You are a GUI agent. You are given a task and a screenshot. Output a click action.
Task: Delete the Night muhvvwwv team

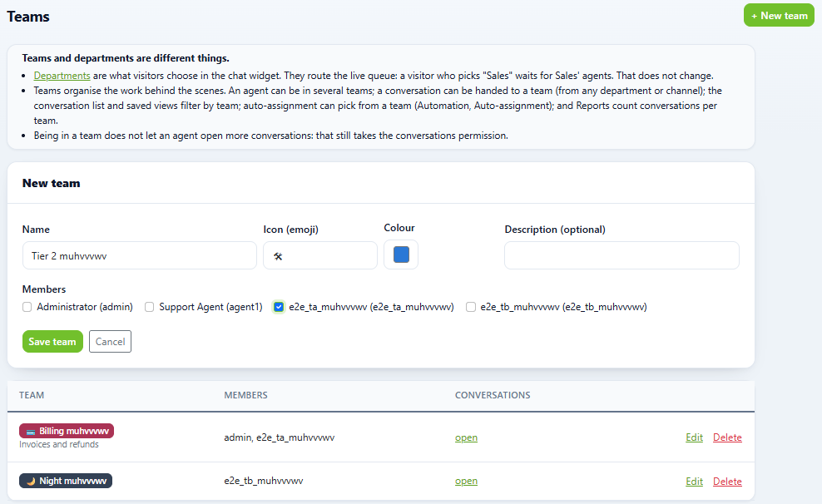point(727,482)
